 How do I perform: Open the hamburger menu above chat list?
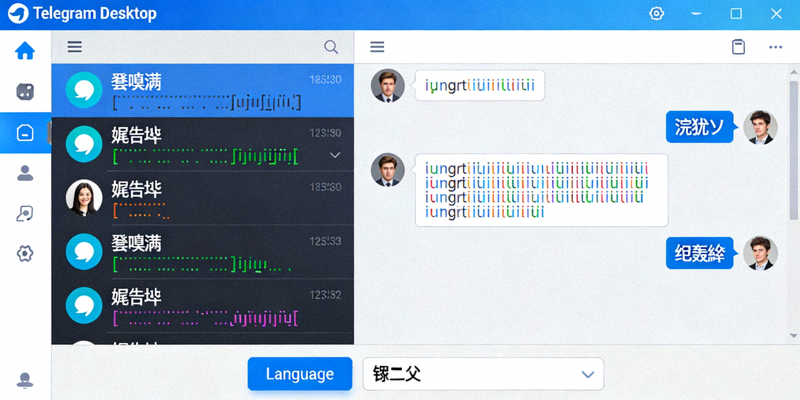point(75,47)
